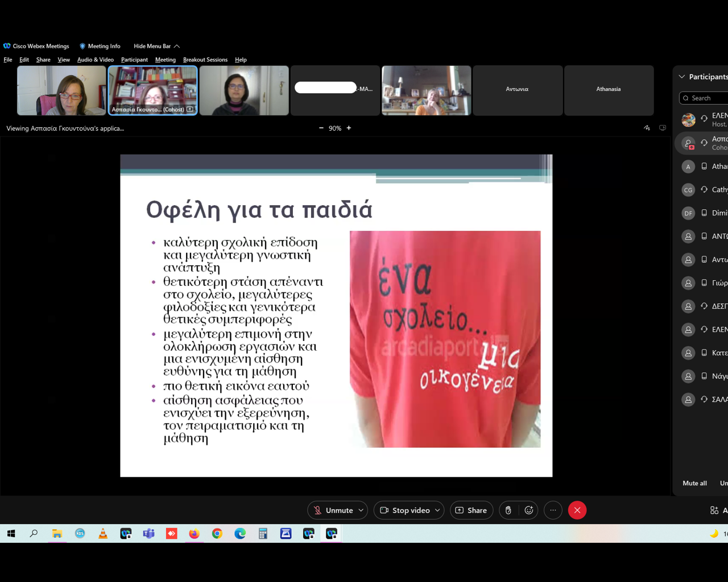Image resolution: width=728 pixels, height=582 pixels.
Task: Click Hide Menu Bar toggle
Action: [x=156, y=46]
